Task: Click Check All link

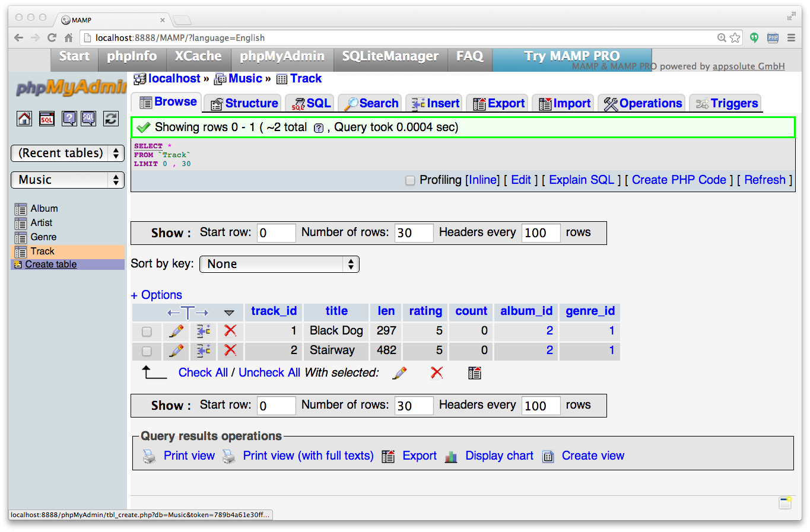Action: click(203, 372)
